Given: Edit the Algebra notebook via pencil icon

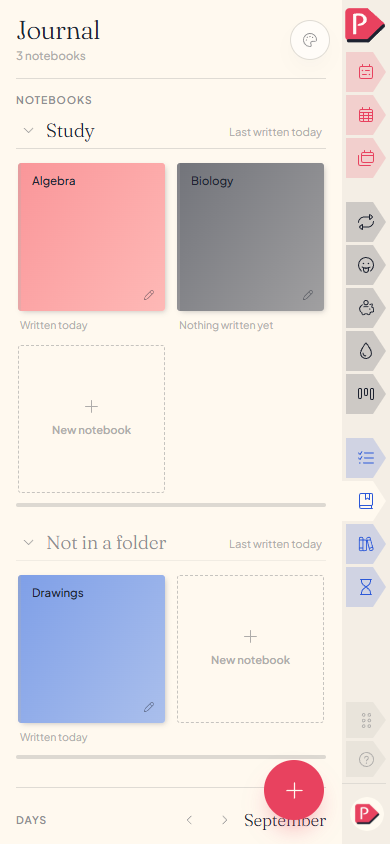Looking at the screenshot, I should (x=149, y=295).
